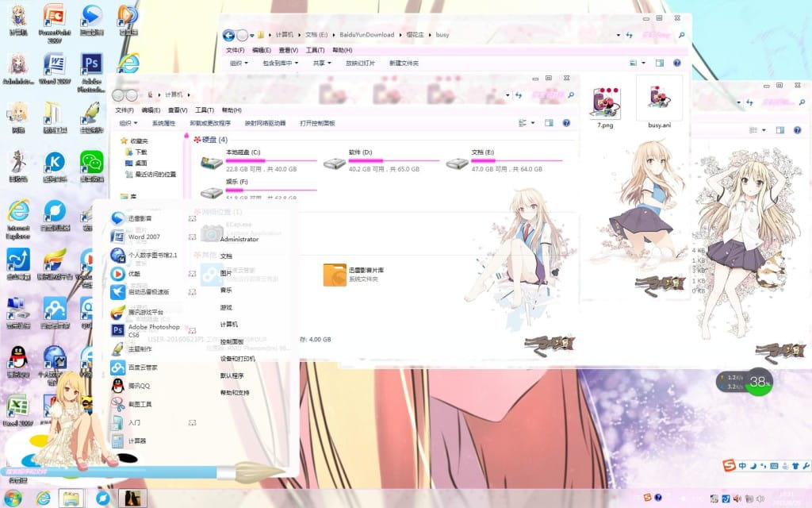This screenshot has height=508, width=812.
Task: Launch 优酷 from the pinned programs list
Action: coord(136,273)
